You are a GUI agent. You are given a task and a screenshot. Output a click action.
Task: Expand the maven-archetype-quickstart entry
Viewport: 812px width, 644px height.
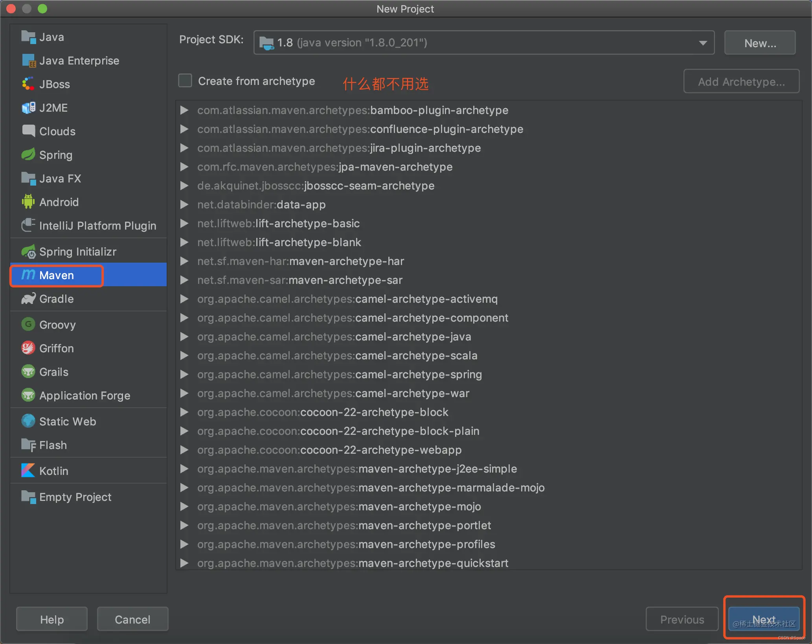pyautogui.click(x=184, y=563)
